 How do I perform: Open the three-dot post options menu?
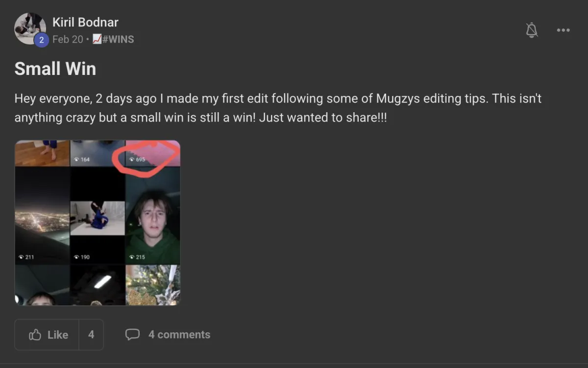pos(563,30)
